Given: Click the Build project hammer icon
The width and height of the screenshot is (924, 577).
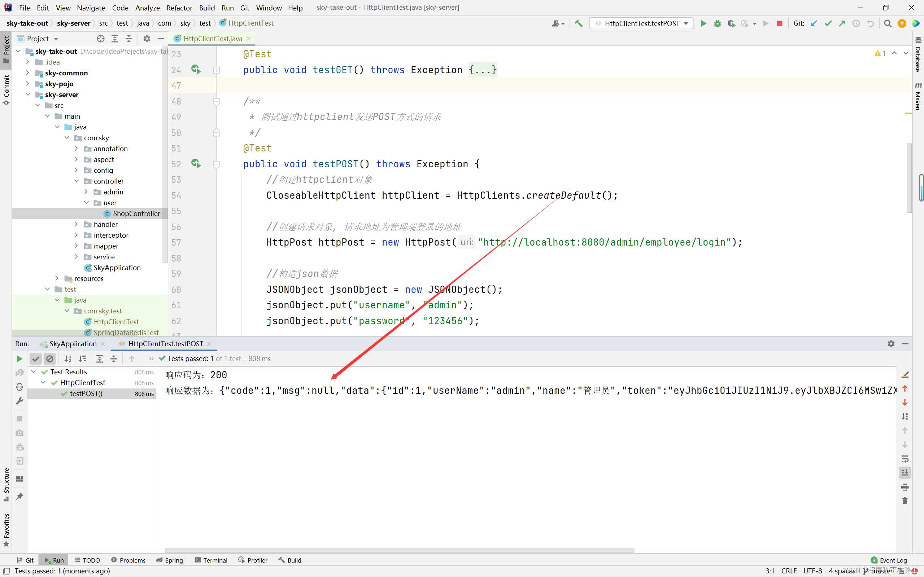Looking at the screenshot, I should click(x=579, y=23).
